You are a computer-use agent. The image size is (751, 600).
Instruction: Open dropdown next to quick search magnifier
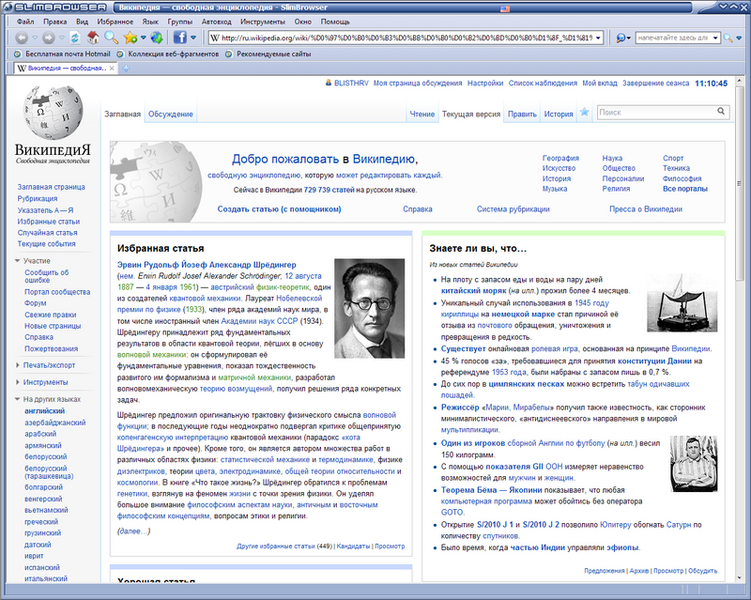739,38
